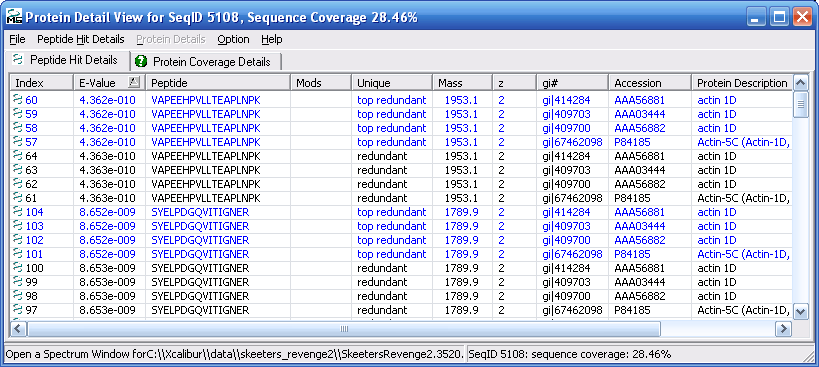Click the horizontal scrollbar thumb
Viewport: 819px width, 367px height.
coord(344,329)
